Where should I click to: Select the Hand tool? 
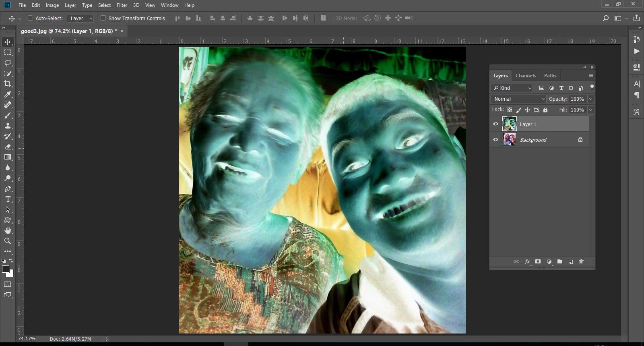[x=8, y=230]
